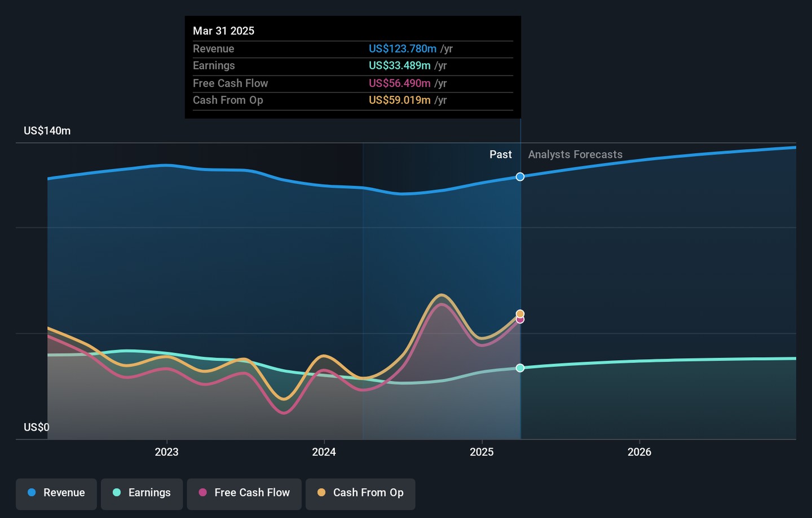Click the US$123.780m revenue tooltip value
Image resolution: width=812 pixels, height=518 pixels.
coord(402,49)
